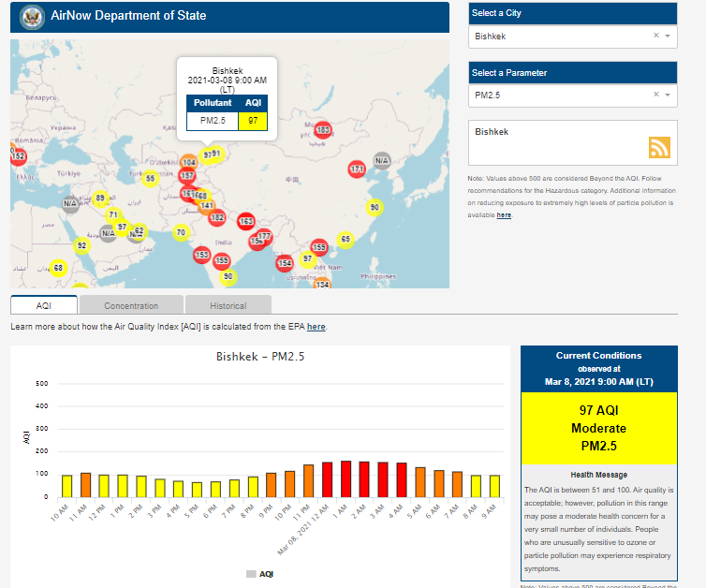
Task: Clear the Bishkek city selection
Action: click(655, 37)
